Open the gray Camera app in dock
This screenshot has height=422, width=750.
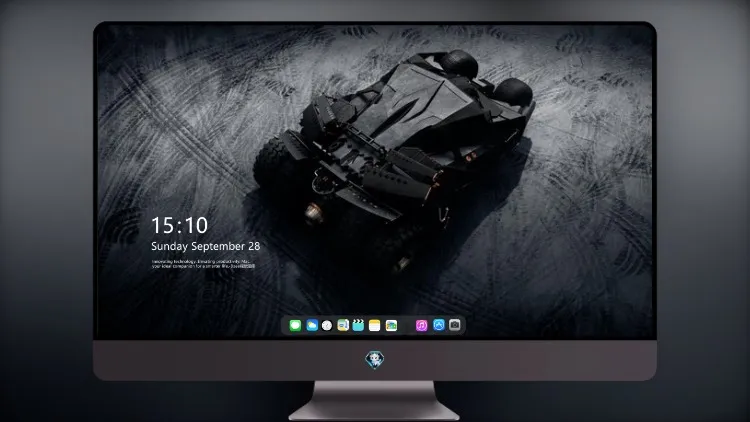[455, 325]
